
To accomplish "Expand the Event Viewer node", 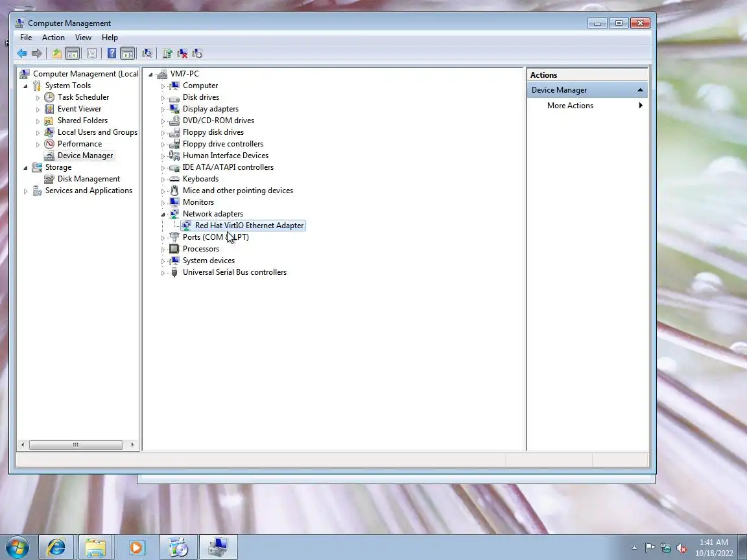I will [x=38, y=109].
